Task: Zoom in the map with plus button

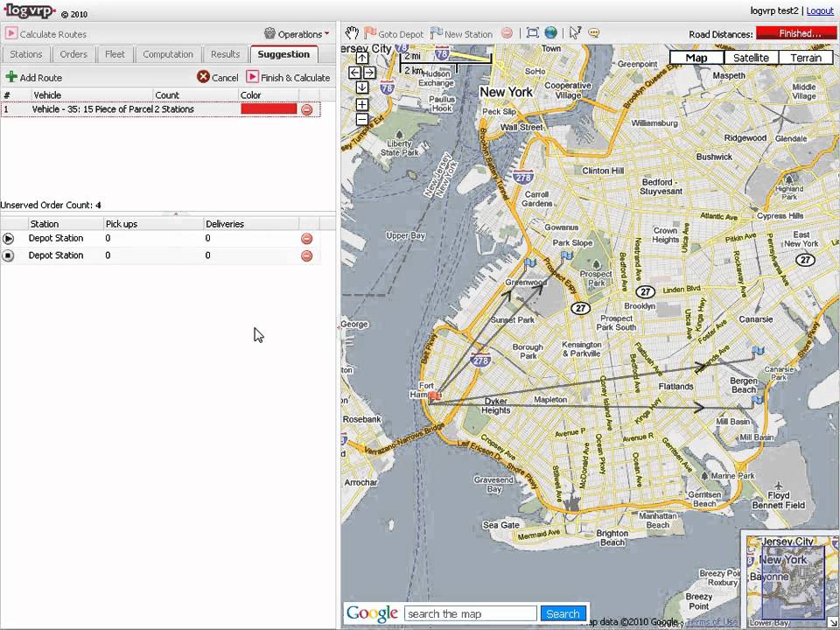Action: coord(362,104)
